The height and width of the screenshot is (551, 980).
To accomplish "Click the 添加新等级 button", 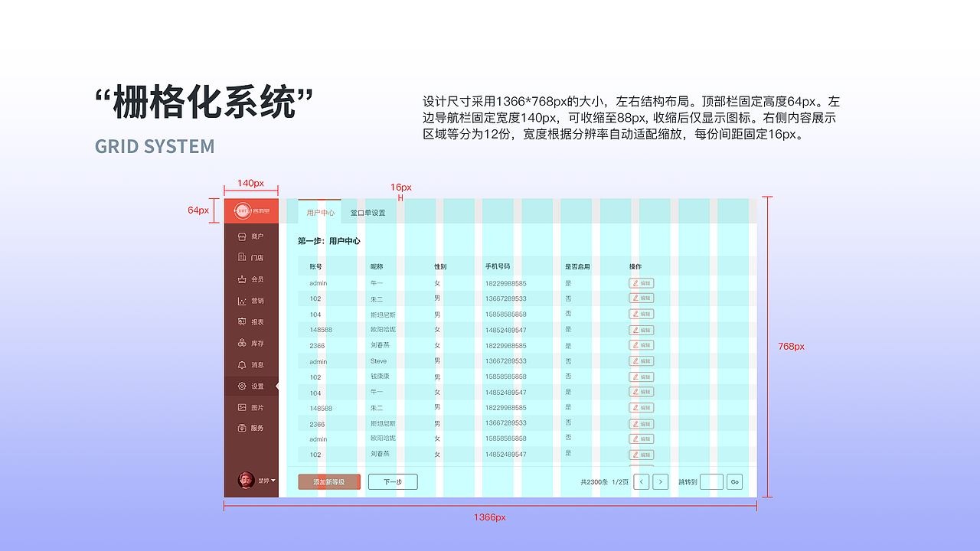I will pyautogui.click(x=329, y=481).
